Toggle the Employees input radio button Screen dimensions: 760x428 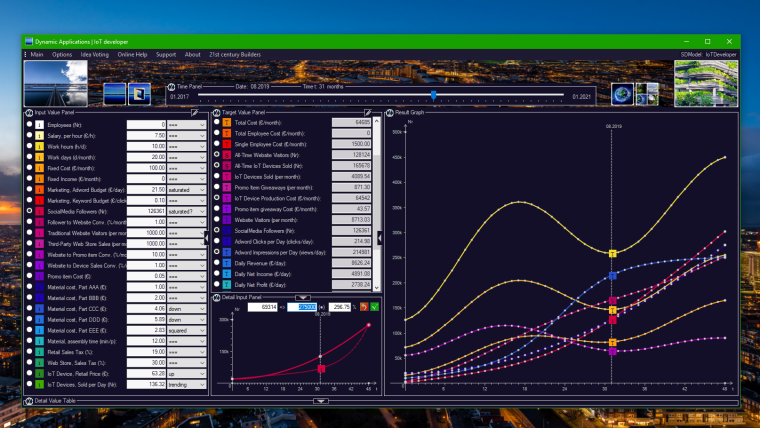(29, 124)
